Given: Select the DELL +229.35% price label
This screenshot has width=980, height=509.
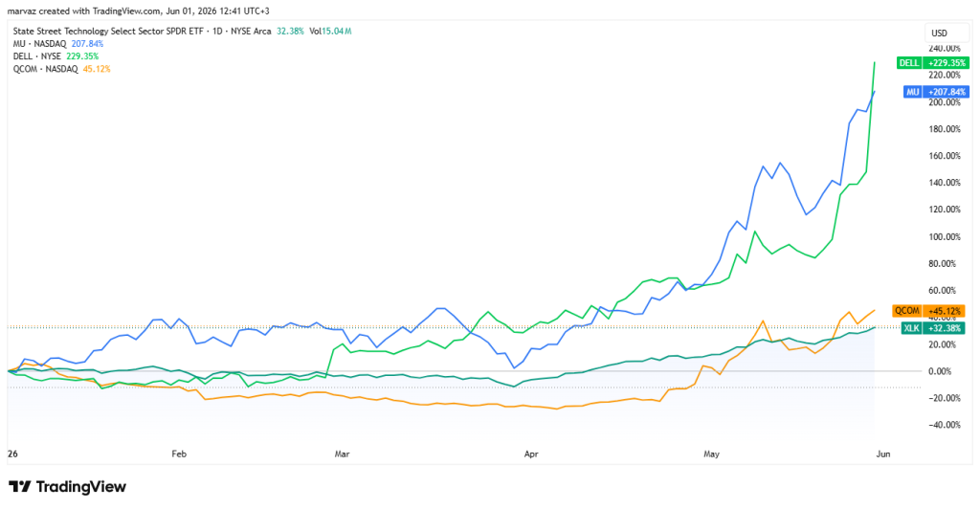Looking at the screenshot, I should point(933,63).
